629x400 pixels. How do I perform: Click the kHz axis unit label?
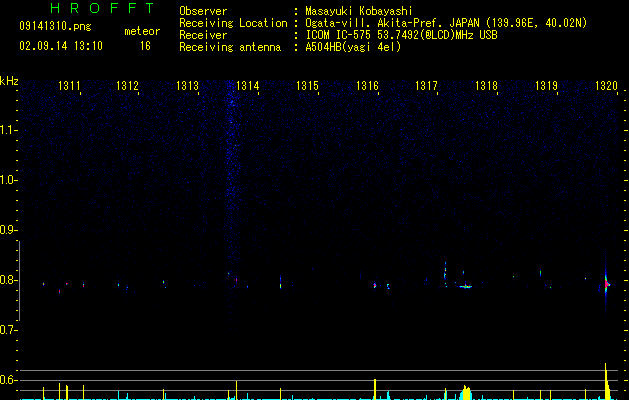[x=9, y=81]
